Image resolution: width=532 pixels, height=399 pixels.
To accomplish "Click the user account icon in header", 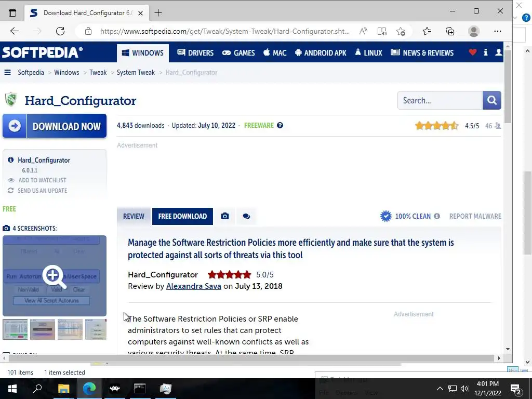I will 498,52.
